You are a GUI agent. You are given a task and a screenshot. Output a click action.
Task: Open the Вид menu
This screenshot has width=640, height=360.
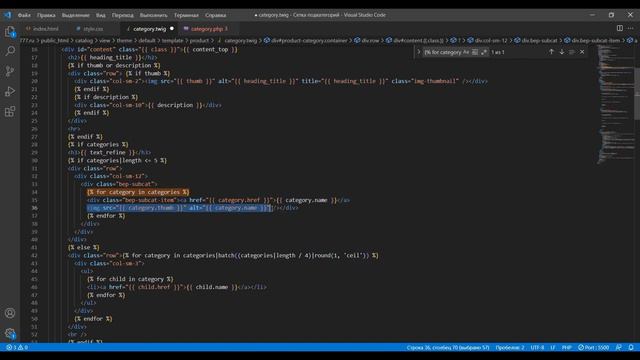click(100, 15)
